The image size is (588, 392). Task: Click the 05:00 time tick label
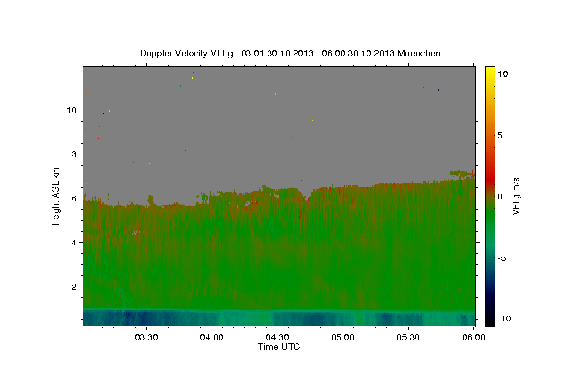point(343,338)
